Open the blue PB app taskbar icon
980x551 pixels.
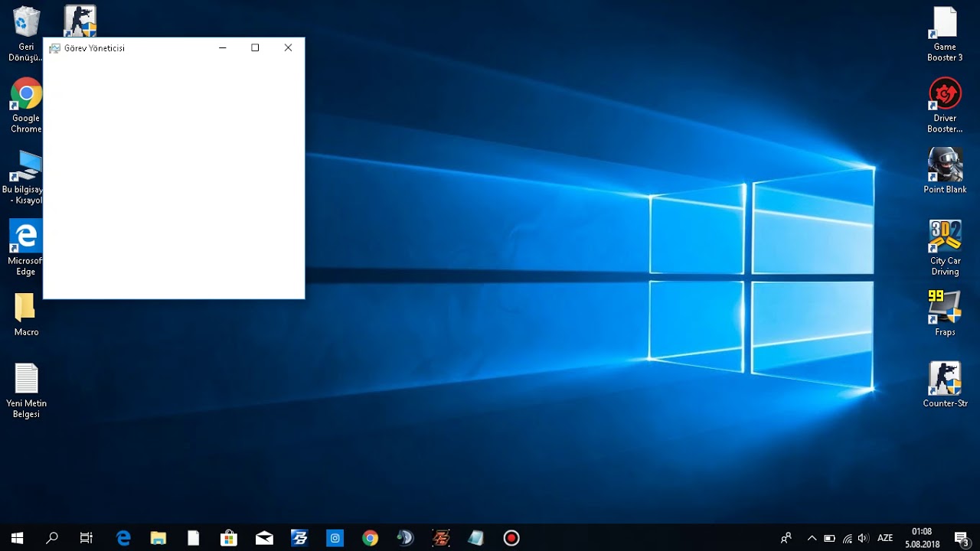tap(299, 538)
